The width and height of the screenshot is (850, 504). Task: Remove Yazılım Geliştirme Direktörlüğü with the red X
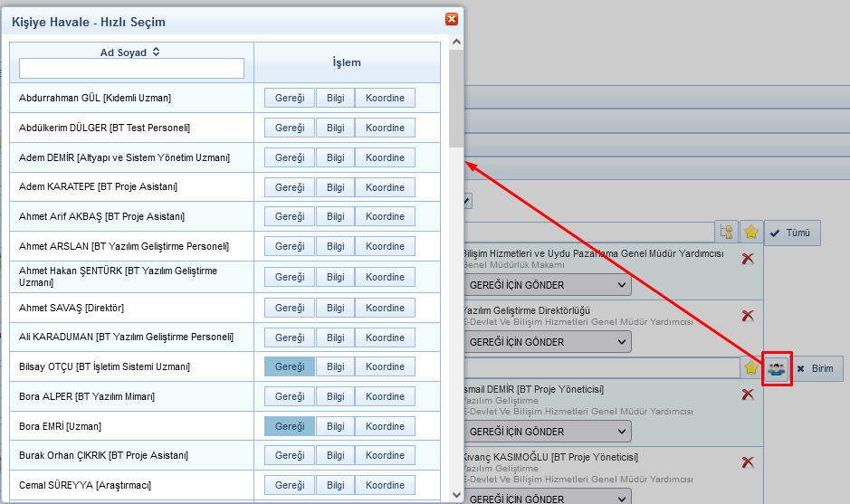[748, 316]
